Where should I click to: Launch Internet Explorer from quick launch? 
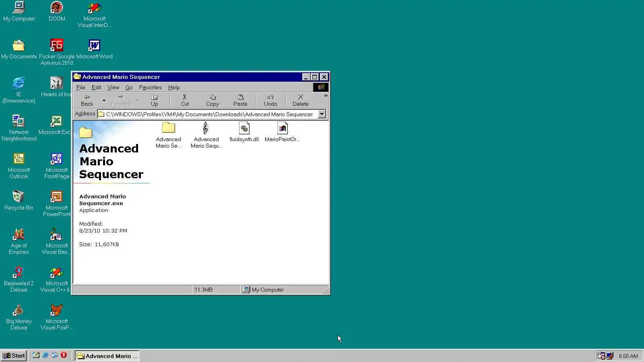click(45, 355)
